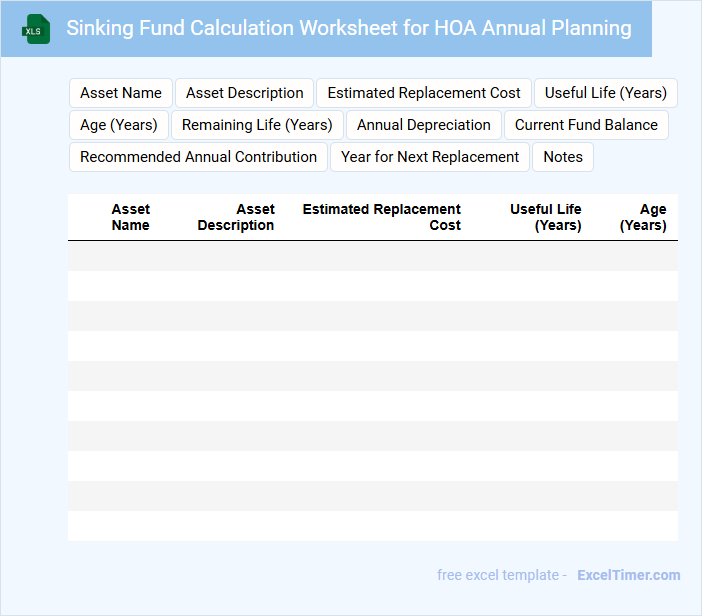Click the Annual Depreciation tag
This screenshot has width=702, height=616.
[x=423, y=125]
